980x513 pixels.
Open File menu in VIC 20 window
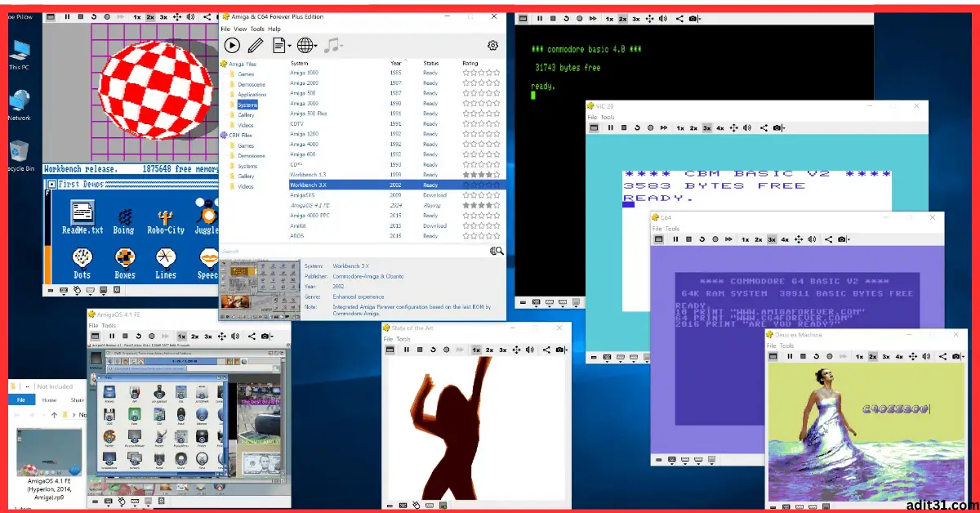(594, 118)
